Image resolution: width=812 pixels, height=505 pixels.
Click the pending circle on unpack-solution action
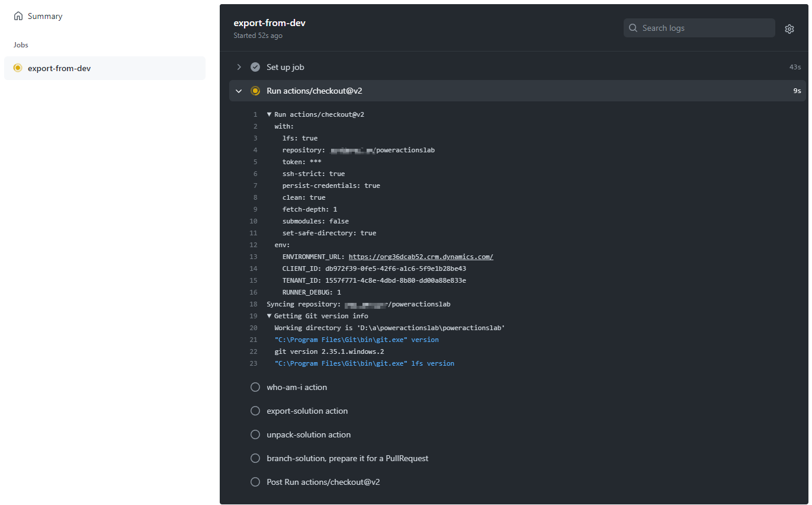pos(255,434)
